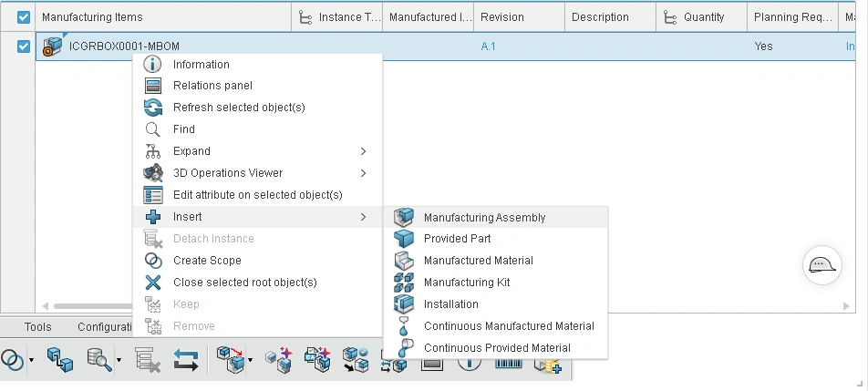Open the Tools tab

(x=37, y=327)
